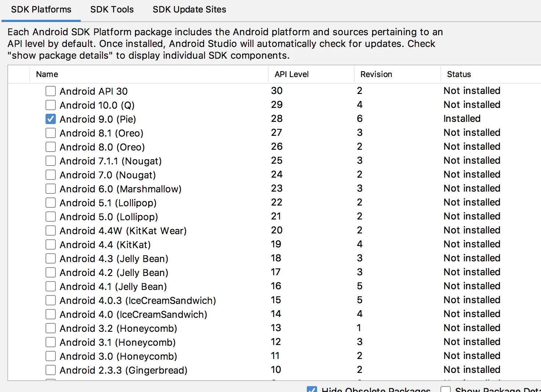This screenshot has height=392, width=541.
Task: Select Android 7.1.1 (Nougat) checkbox
Action: point(51,161)
